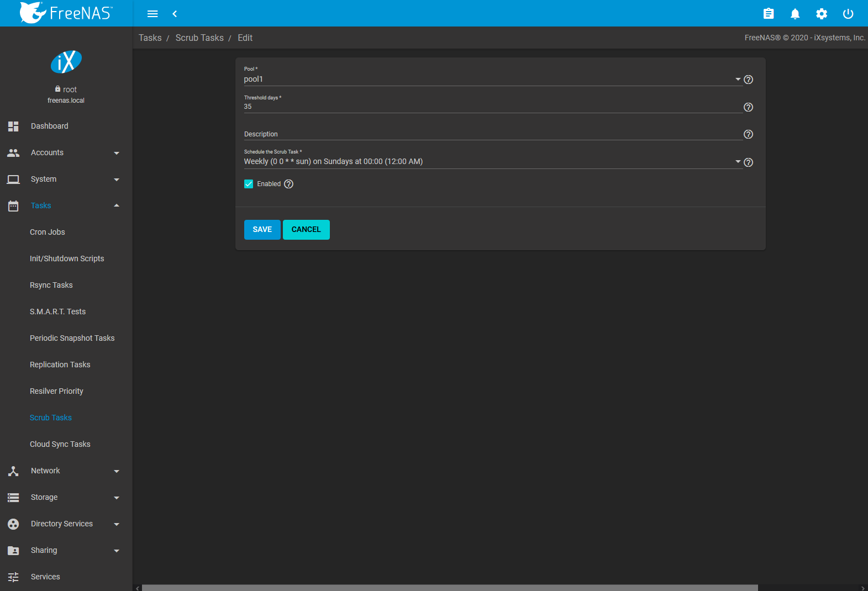Image resolution: width=868 pixels, height=591 pixels.
Task: Click the scrollbar right arrow
Action: [863, 588]
